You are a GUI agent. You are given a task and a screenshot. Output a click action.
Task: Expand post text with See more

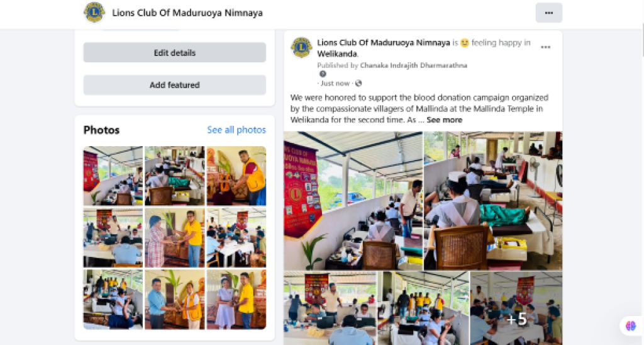tap(445, 120)
